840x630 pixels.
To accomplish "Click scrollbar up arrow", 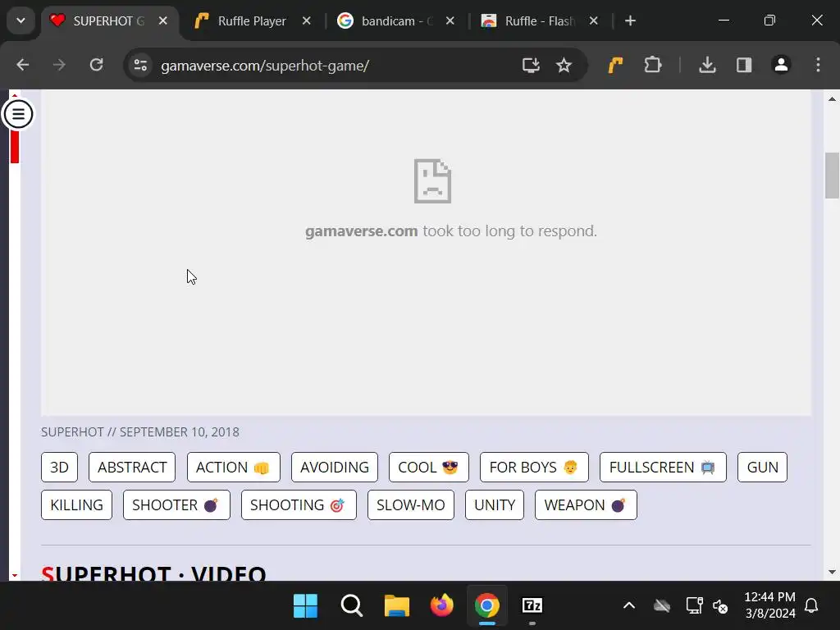I will click(x=832, y=98).
